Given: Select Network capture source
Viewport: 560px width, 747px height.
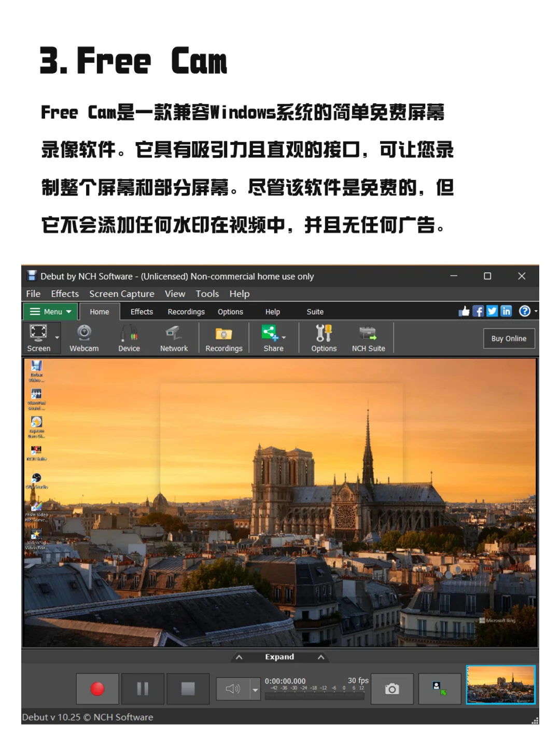Looking at the screenshot, I should [x=174, y=338].
